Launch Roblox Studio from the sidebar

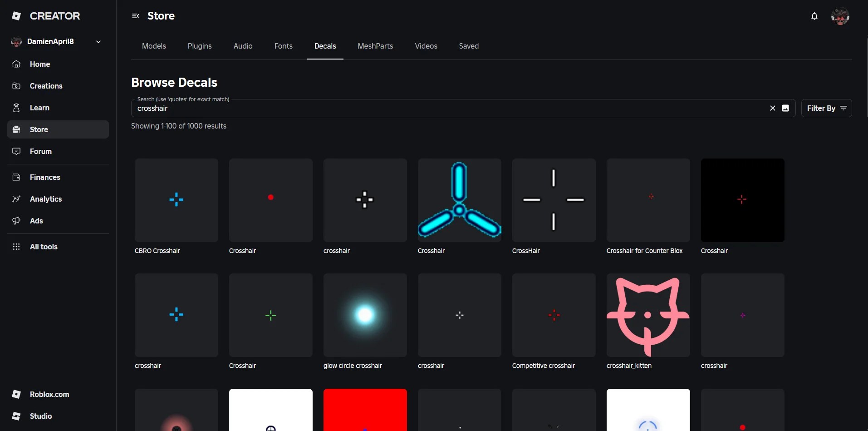(x=40, y=416)
